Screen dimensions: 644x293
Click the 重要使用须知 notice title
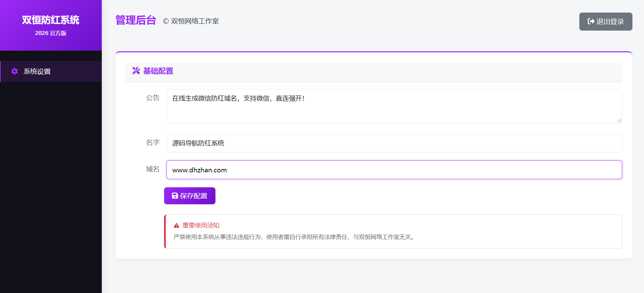(201, 225)
